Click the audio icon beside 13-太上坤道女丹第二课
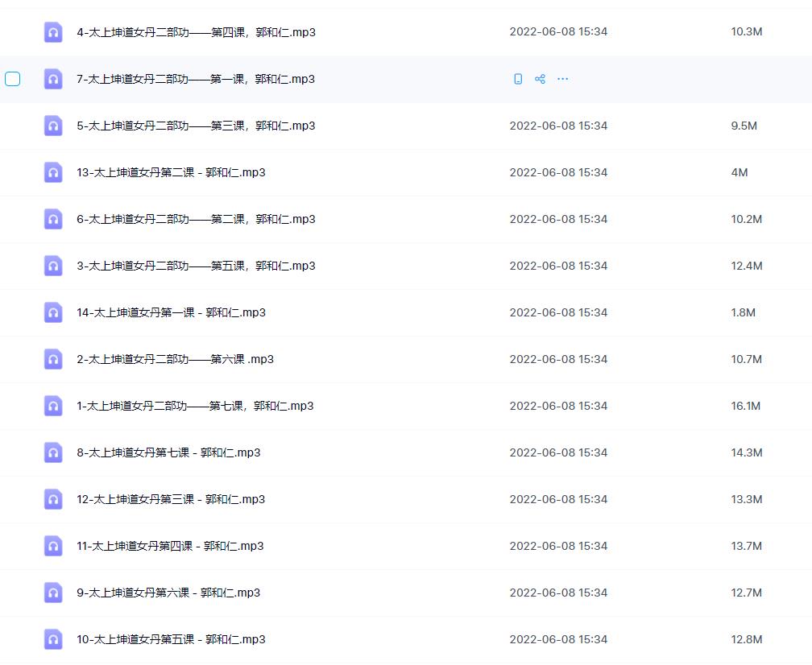This screenshot has height=665, width=812. pos(53,172)
